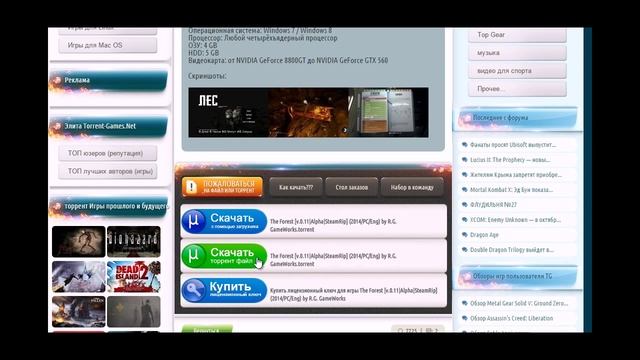Click the Скриншоты: label

click(x=207, y=76)
